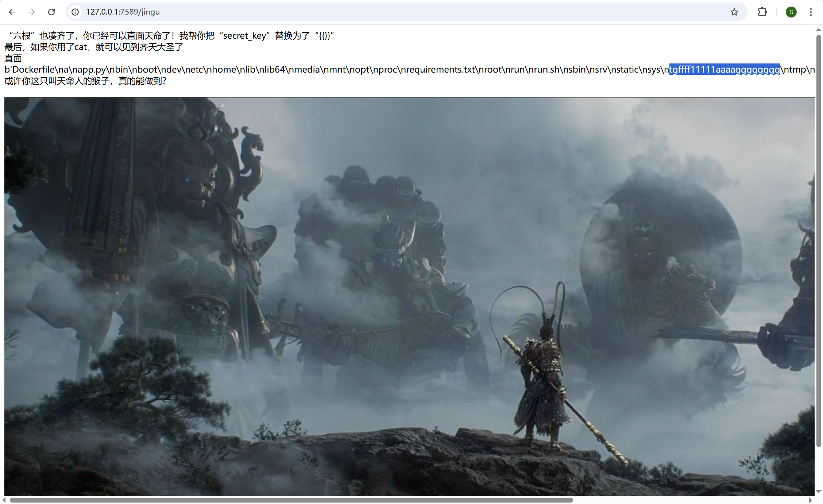Click the scroll-left arrow of horizontal scrollbar
Viewport: 823px width, 504px height.
4,500
